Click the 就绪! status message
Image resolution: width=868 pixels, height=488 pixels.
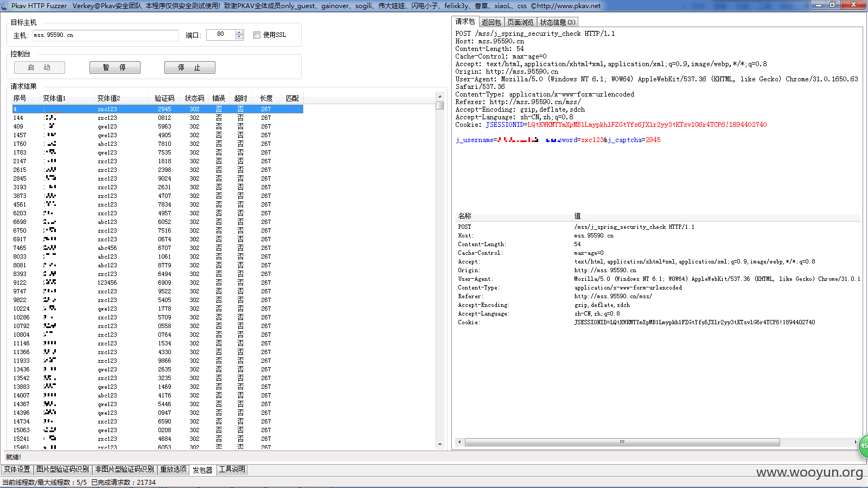click(x=14, y=457)
